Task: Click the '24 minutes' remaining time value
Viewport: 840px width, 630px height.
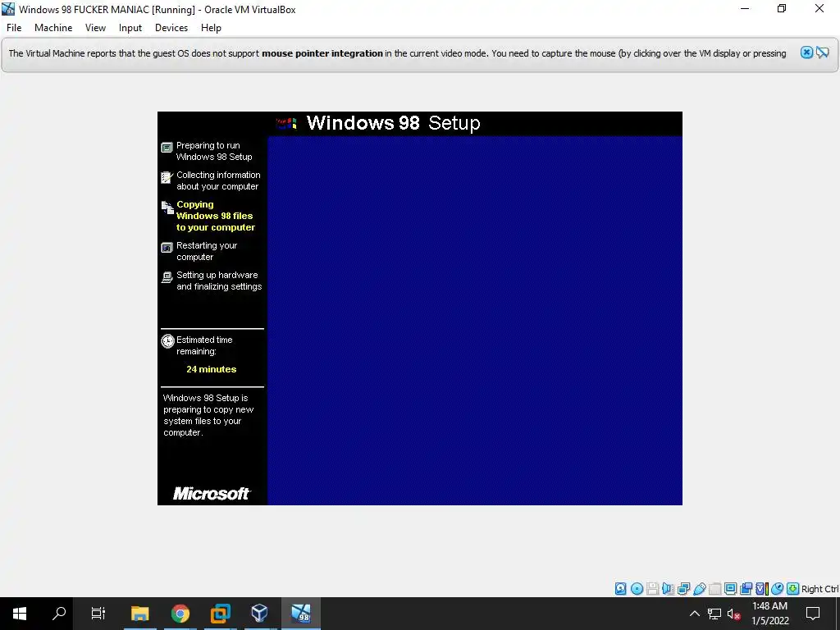Action: [211, 369]
